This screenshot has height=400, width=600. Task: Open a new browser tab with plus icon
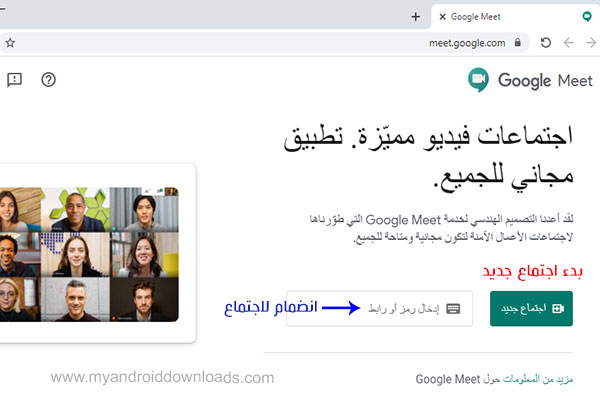click(416, 17)
